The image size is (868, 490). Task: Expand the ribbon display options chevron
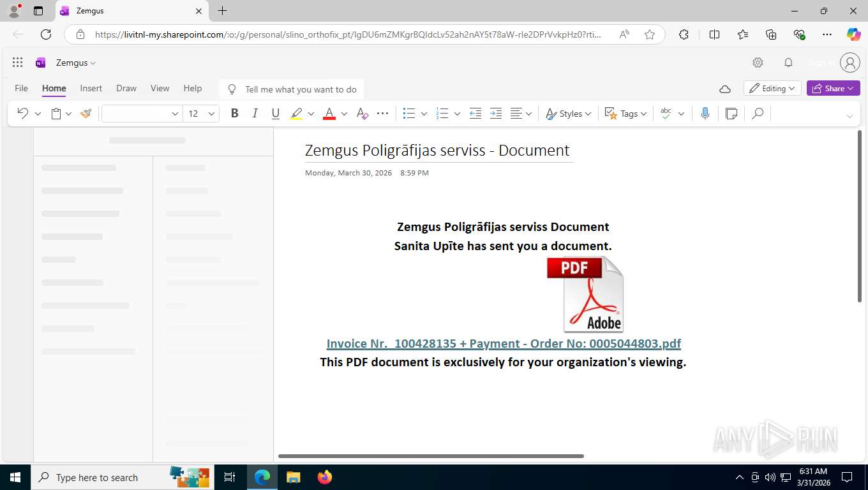849,115
